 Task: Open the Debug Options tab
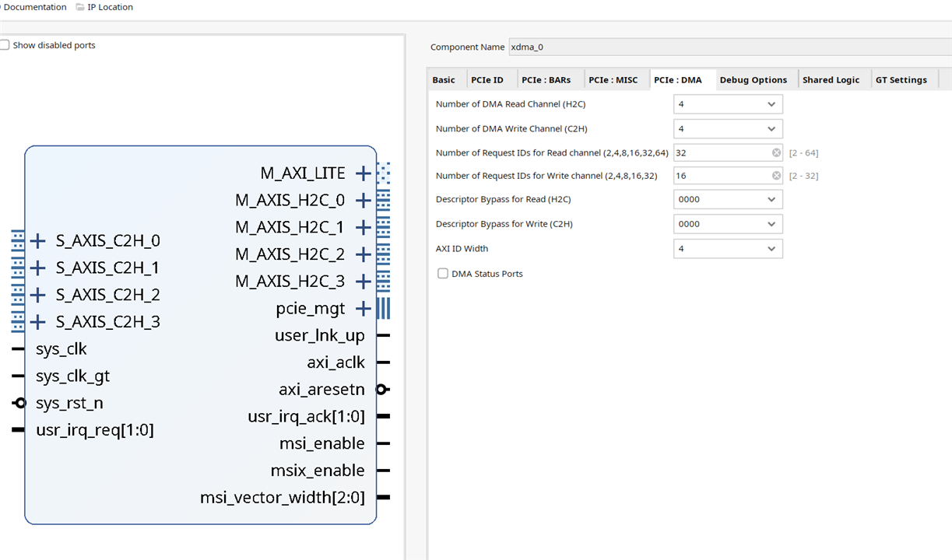[754, 80]
